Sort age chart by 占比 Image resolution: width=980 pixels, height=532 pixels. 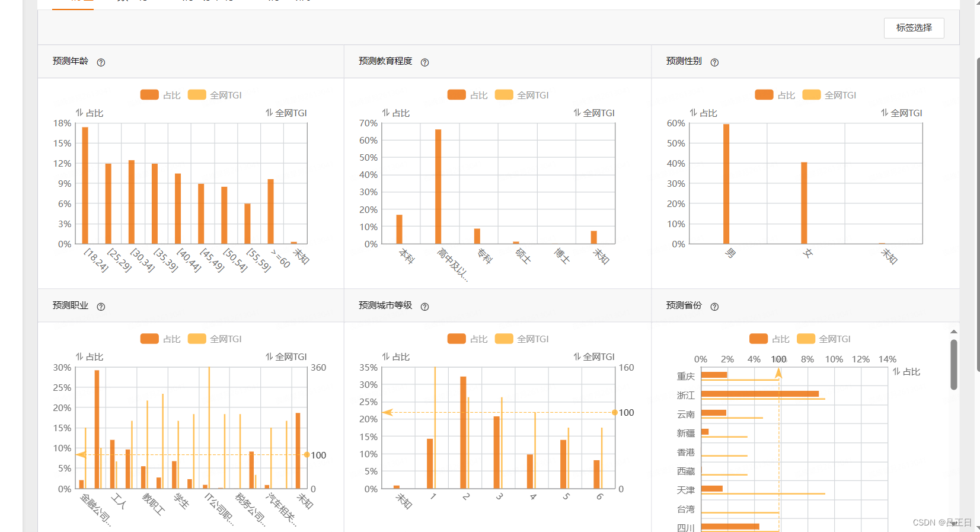point(90,113)
